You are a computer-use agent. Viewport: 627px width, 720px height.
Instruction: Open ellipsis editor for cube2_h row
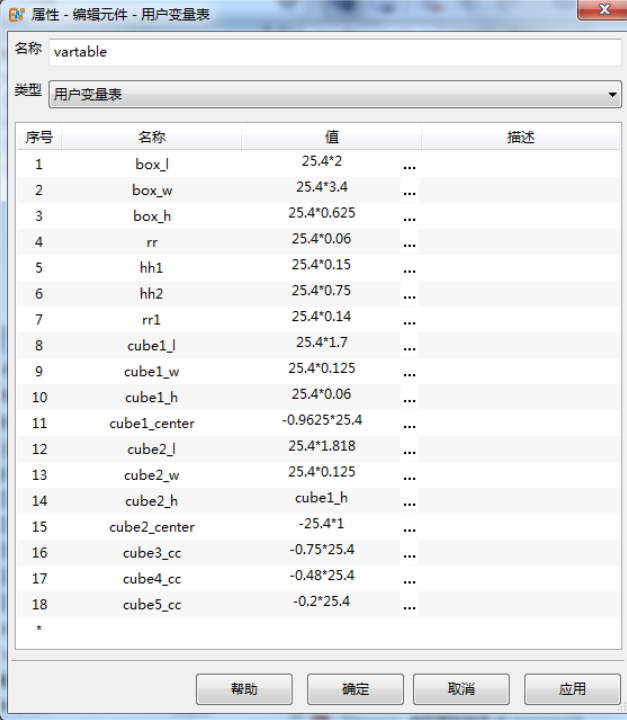pos(409,501)
